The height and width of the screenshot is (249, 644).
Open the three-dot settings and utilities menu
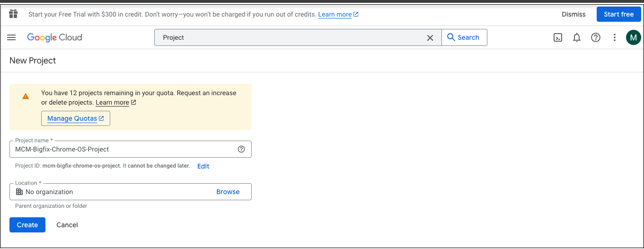(x=615, y=38)
